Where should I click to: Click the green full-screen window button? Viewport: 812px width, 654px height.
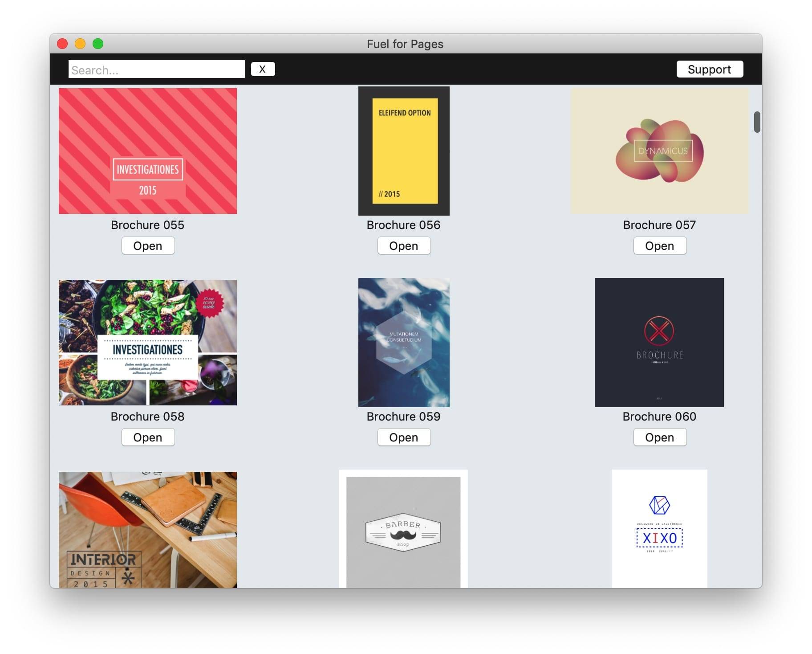coord(98,44)
